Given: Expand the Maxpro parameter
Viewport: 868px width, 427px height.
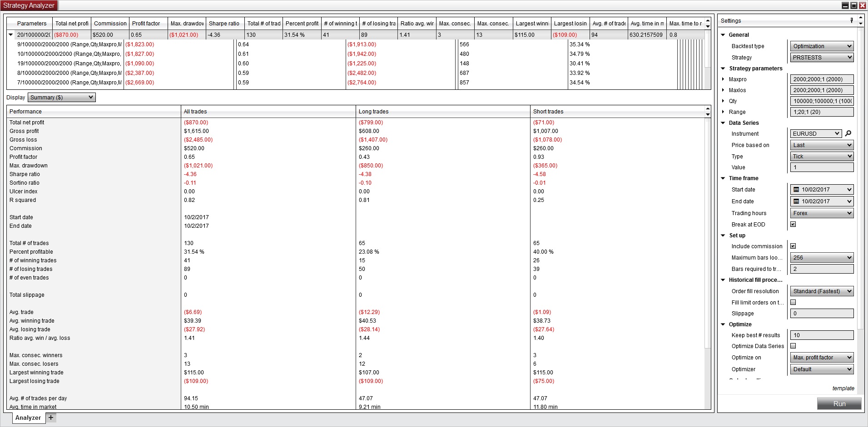Looking at the screenshot, I should pos(723,79).
